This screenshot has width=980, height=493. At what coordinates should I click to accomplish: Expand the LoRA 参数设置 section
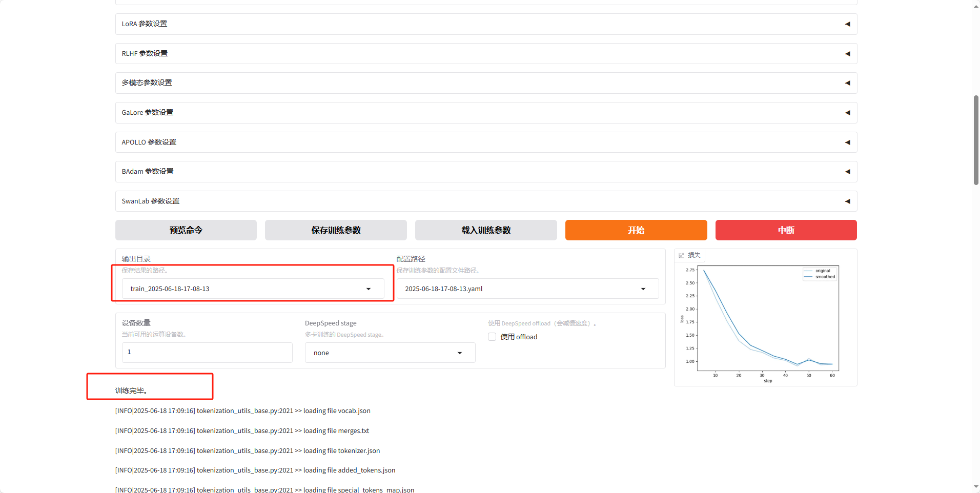point(486,24)
